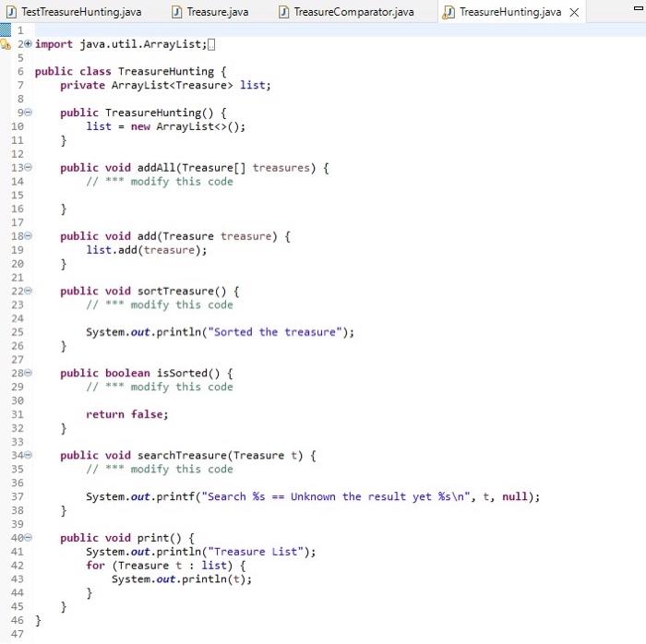
Task: Fold the isSorted method at line 28
Action: (x=28, y=373)
